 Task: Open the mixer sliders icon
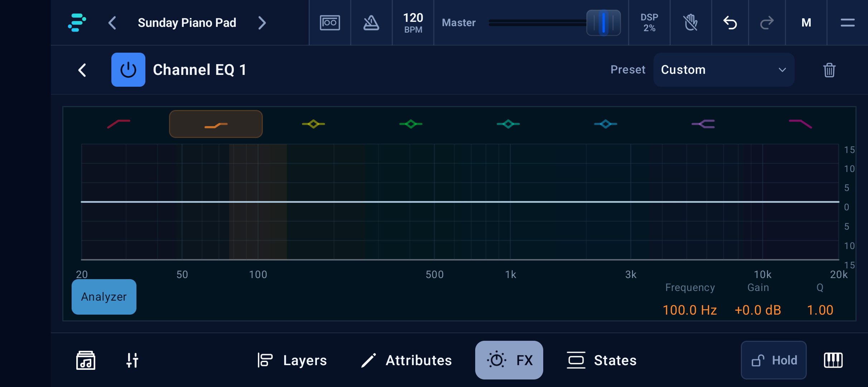coord(132,360)
